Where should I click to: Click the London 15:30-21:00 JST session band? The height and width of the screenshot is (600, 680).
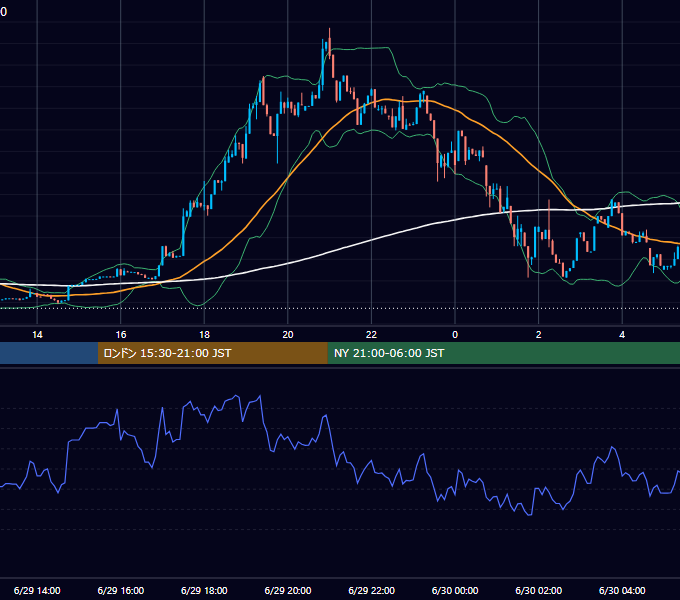(x=212, y=353)
